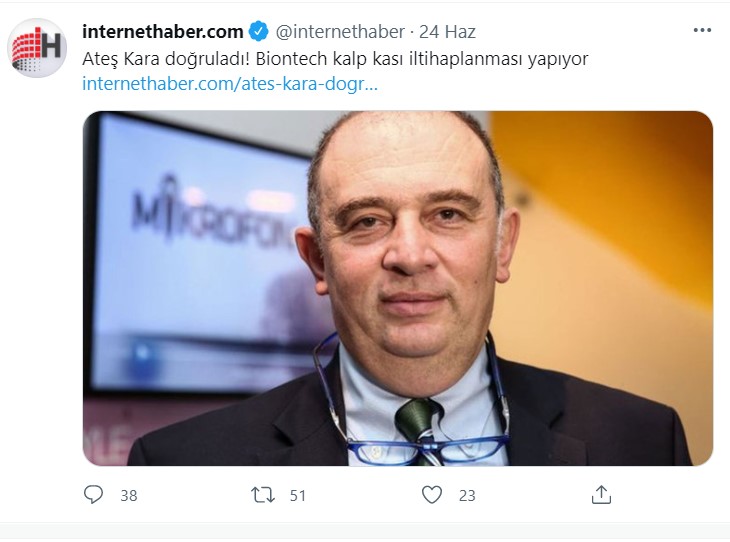Visit the @internethaber handle
This screenshot has width=730, height=542.
[x=340, y=32]
